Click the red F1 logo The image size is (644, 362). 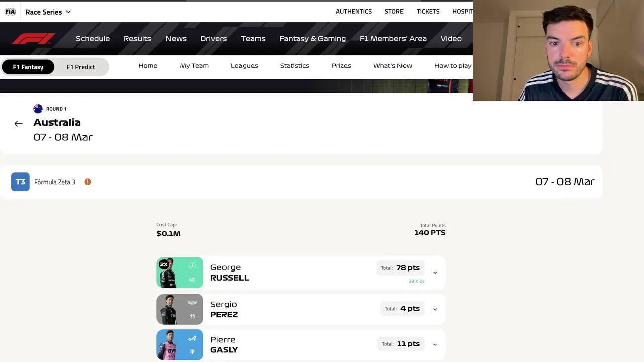(x=33, y=39)
